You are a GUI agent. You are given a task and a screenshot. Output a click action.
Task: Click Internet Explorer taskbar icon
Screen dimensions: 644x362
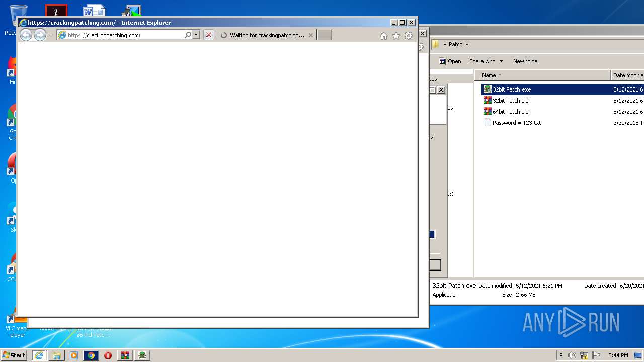tap(39, 355)
